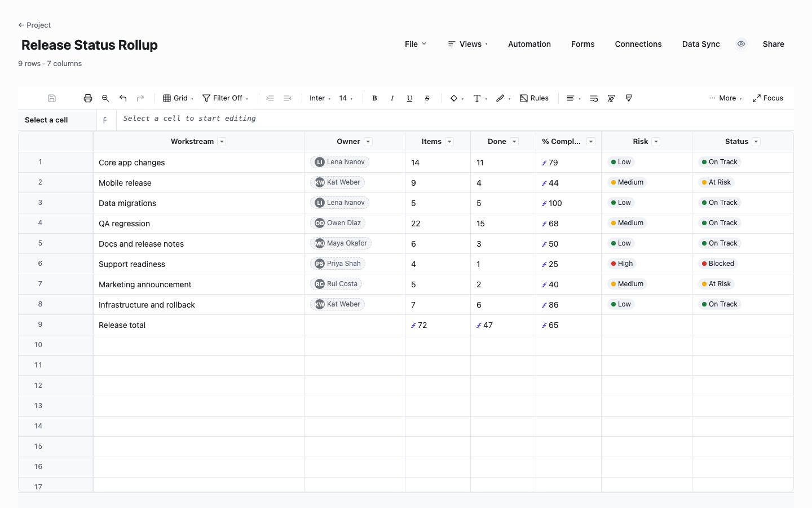The image size is (812, 508).
Task: Select the 'QA regression' cell
Action: tap(198, 224)
